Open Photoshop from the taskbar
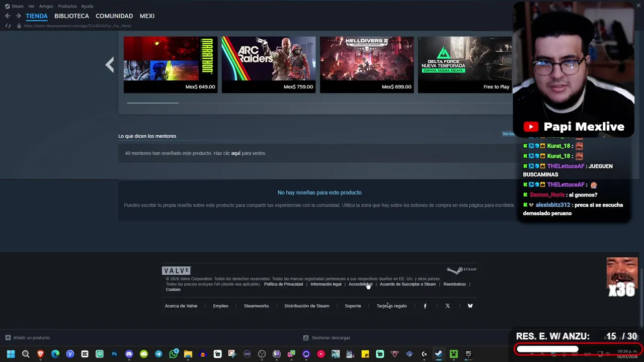 (x=114, y=354)
